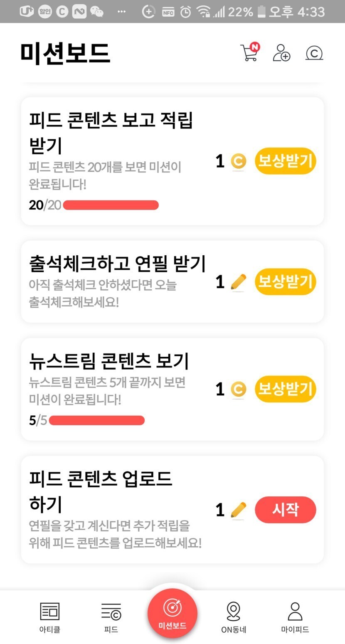Viewport: 345px width, 644px height.
Task: Tap coin icon on feed content mission
Action: pos(238,161)
